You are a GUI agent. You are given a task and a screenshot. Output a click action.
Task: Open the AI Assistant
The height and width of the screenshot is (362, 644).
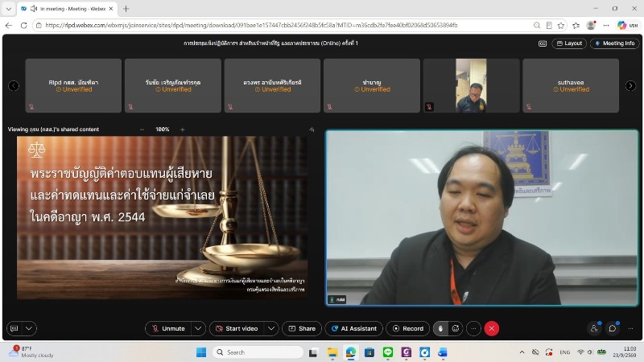pyautogui.click(x=353, y=328)
